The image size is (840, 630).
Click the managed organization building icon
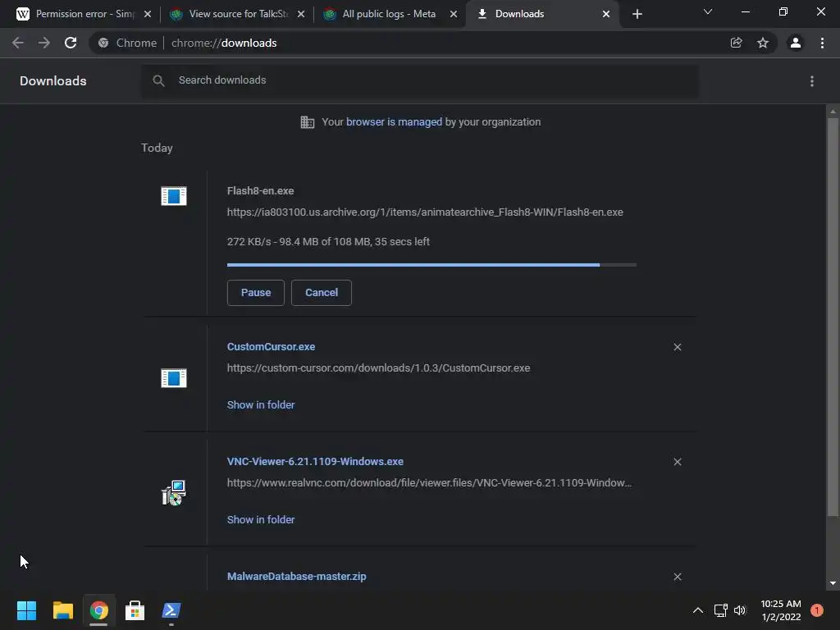click(308, 122)
